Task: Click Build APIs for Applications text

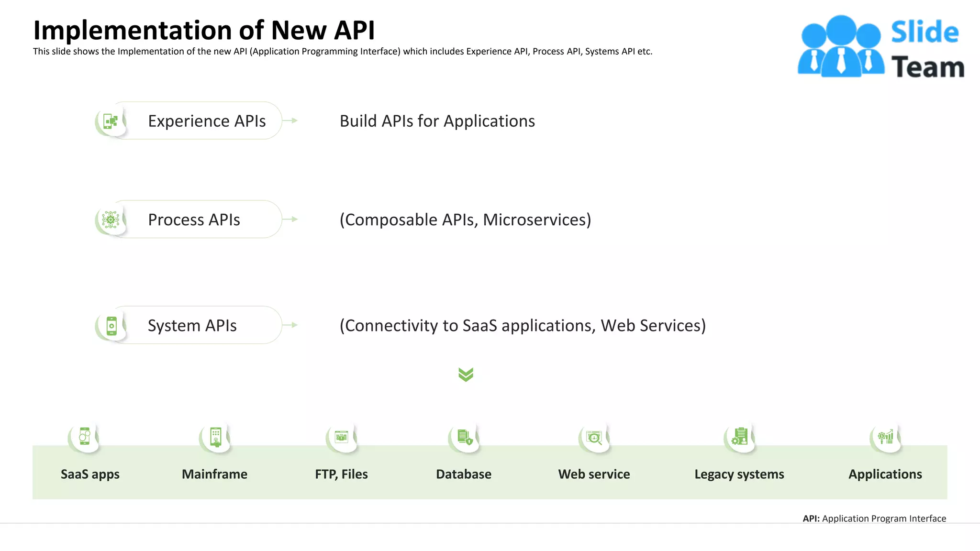Action: (437, 121)
